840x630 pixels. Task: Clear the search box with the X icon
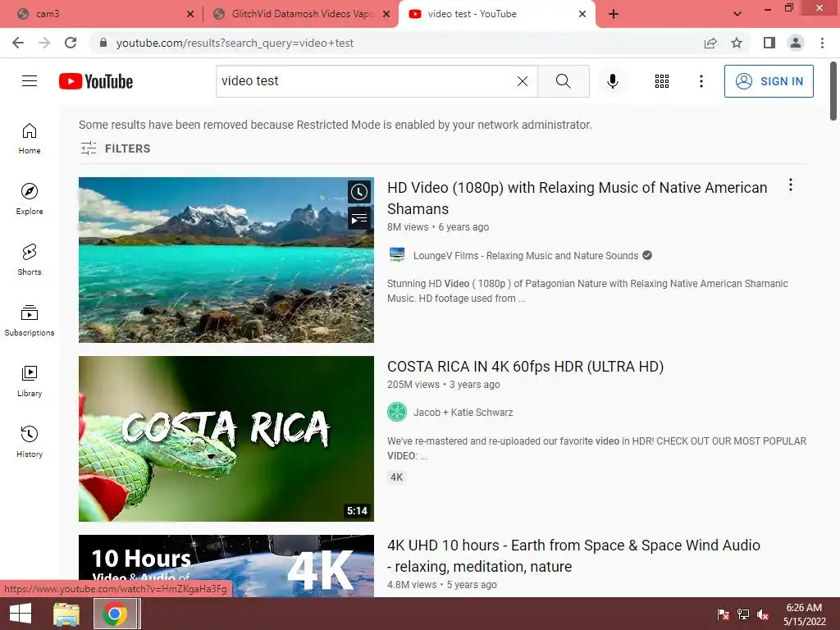coord(523,81)
